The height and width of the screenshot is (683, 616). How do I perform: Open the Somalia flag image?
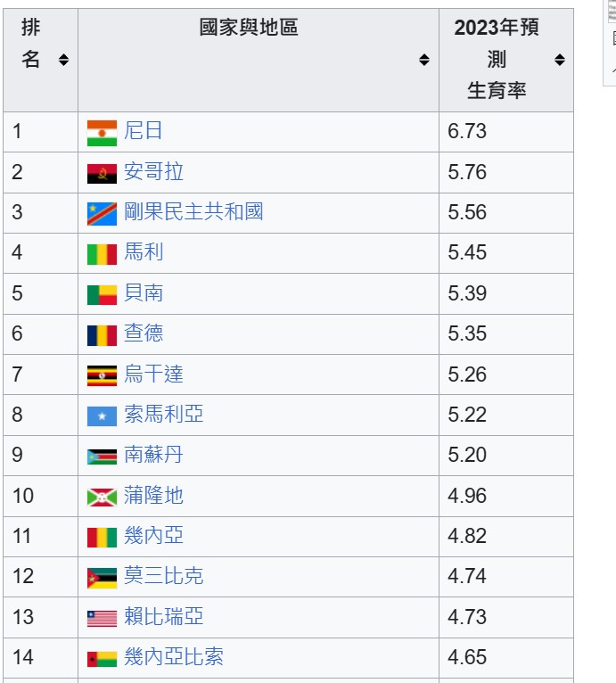[x=102, y=416]
